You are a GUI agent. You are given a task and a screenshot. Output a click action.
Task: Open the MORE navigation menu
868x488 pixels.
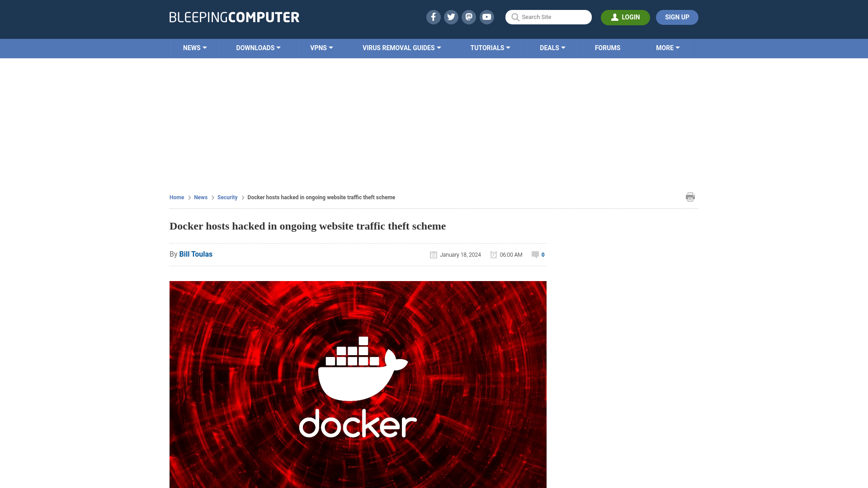click(x=668, y=47)
